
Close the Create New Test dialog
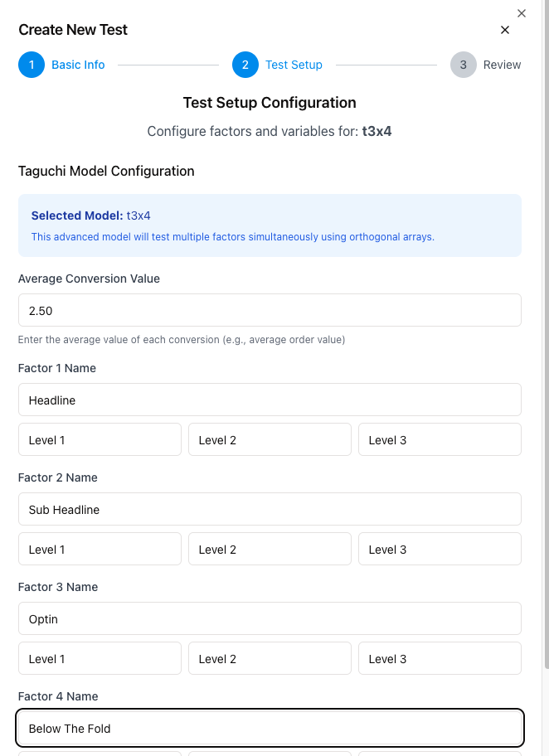coord(505,30)
